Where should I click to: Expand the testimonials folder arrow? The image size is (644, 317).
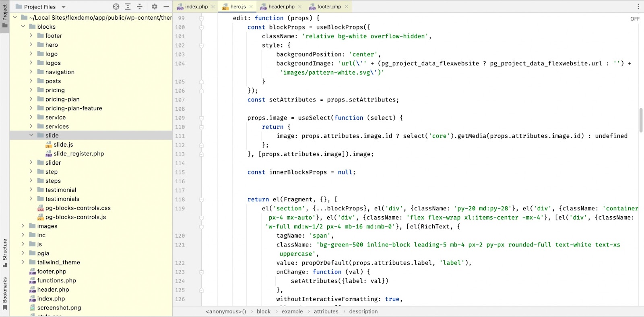(31, 199)
